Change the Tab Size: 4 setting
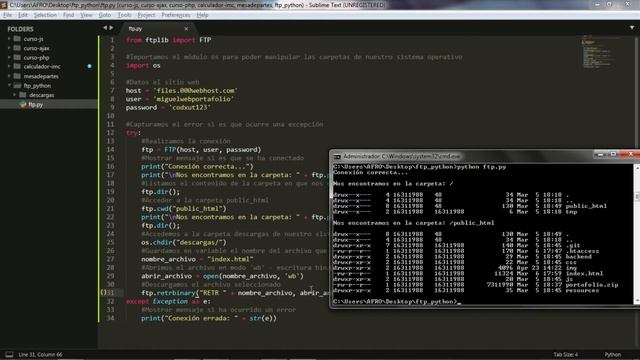 pyautogui.click(x=565, y=355)
